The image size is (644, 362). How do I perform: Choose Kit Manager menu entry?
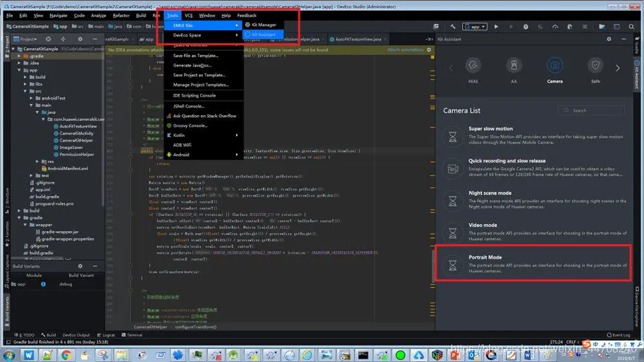(263, 25)
